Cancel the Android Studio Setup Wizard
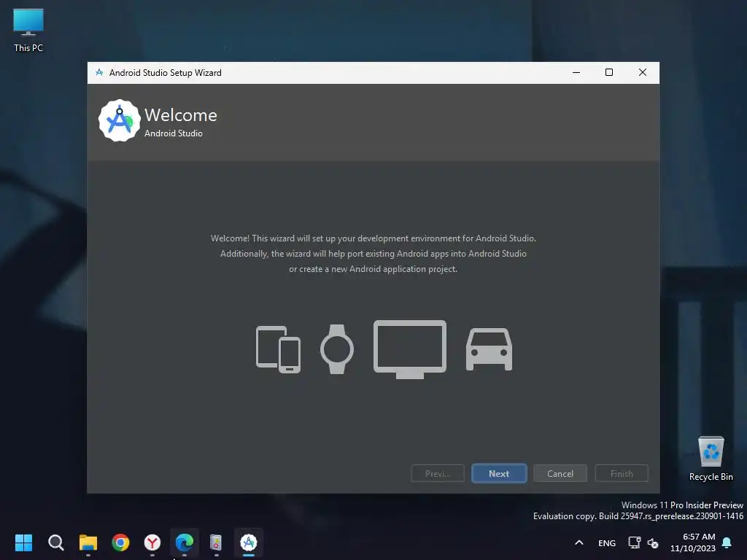 (x=560, y=473)
